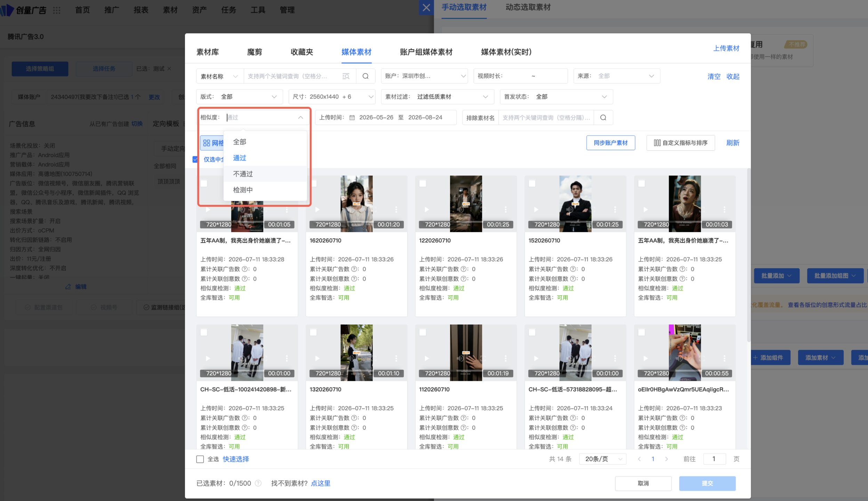This screenshot has width=868, height=501.
Task: Click the calendar icon in 上传时间 range
Action: point(352,118)
